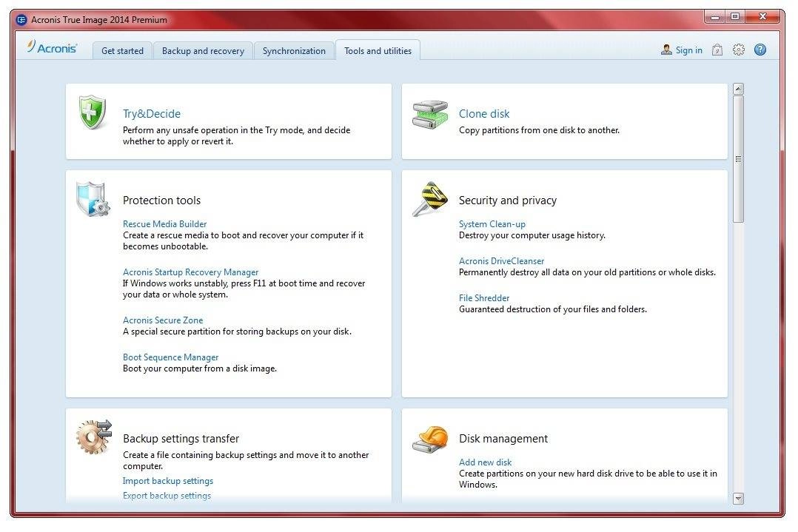The image size is (798, 532).
Task: Switch to the Get started tab
Action: pos(122,51)
